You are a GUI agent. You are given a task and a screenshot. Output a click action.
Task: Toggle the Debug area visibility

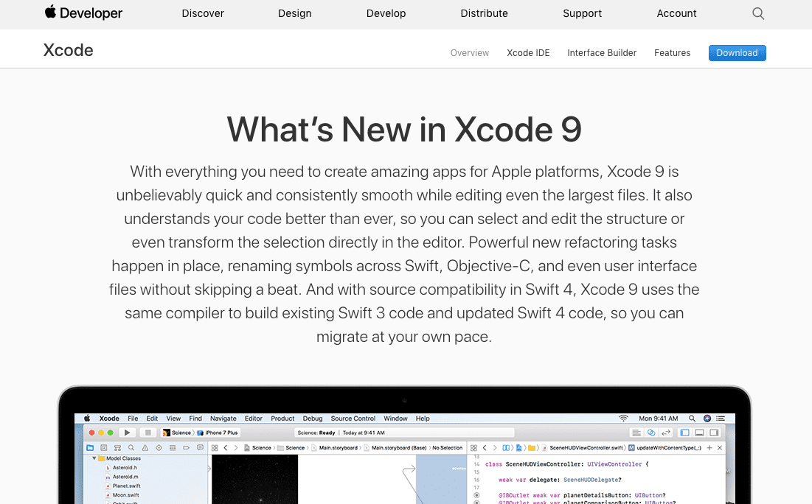pyautogui.click(x=700, y=433)
